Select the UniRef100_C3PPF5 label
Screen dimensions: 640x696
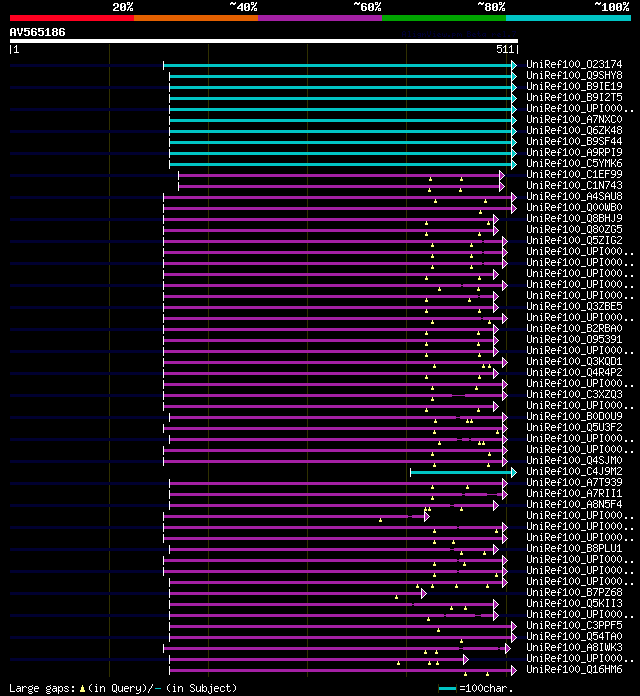click(574, 625)
